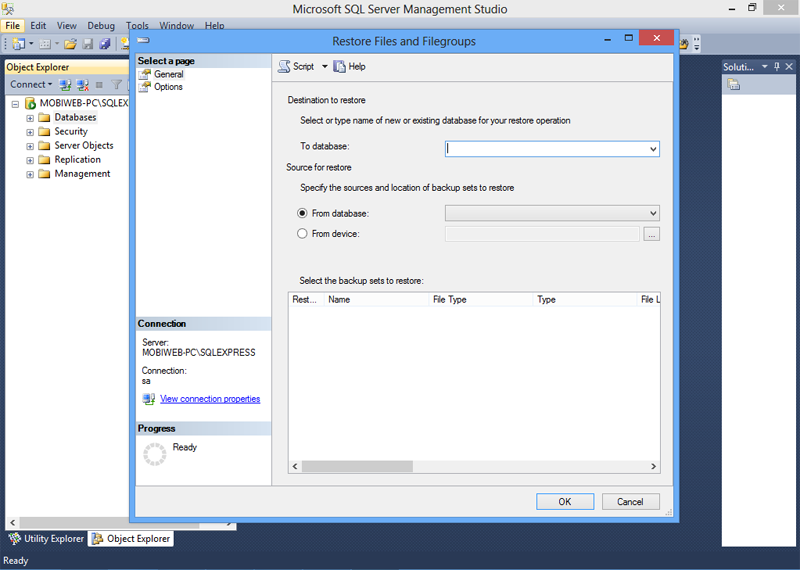
Task: Click the Open File folder icon in toolbar
Action: coord(70,44)
